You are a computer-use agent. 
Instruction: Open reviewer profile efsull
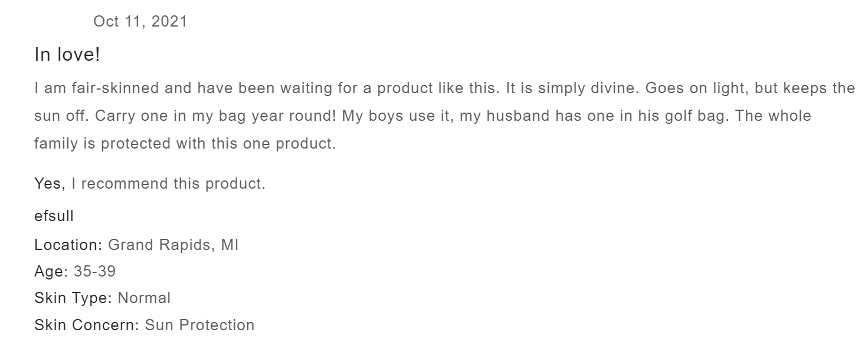point(54,216)
